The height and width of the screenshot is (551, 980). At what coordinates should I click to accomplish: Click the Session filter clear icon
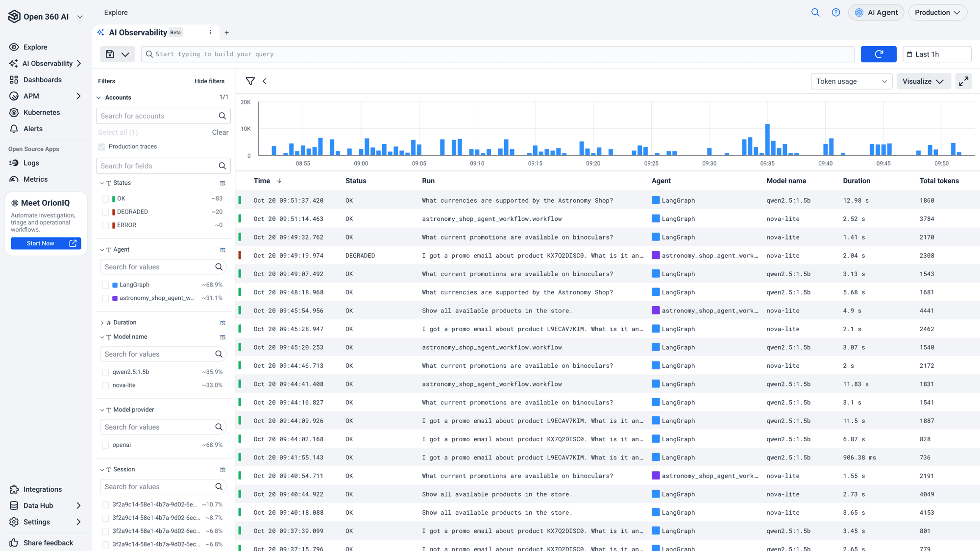click(x=222, y=470)
